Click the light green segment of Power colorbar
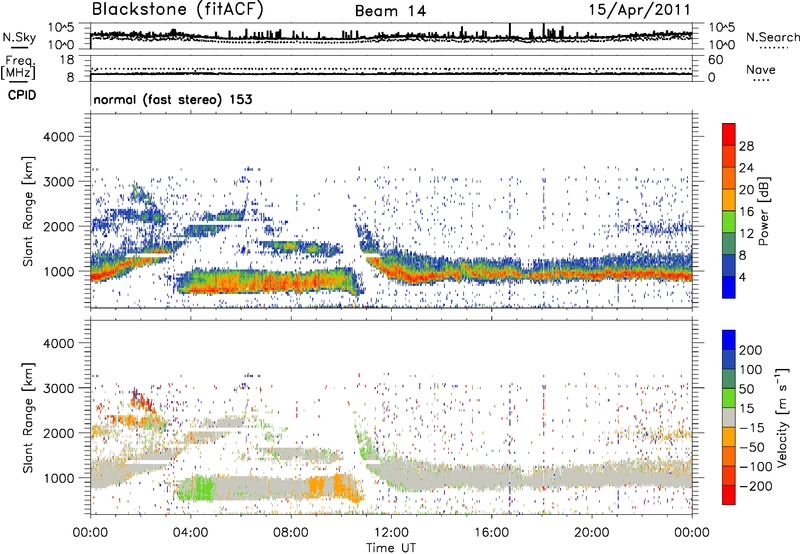 point(729,222)
